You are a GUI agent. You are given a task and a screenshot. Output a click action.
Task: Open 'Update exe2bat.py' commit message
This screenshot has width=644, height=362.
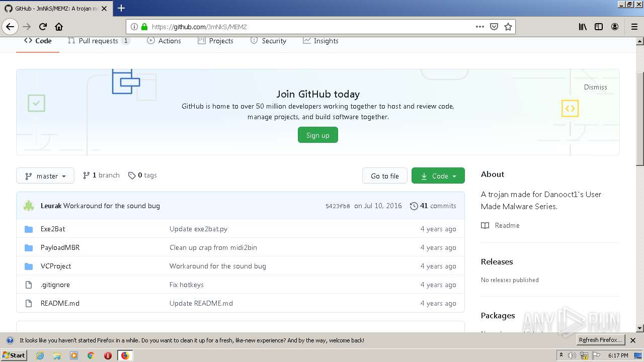click(x=198, y=229)
